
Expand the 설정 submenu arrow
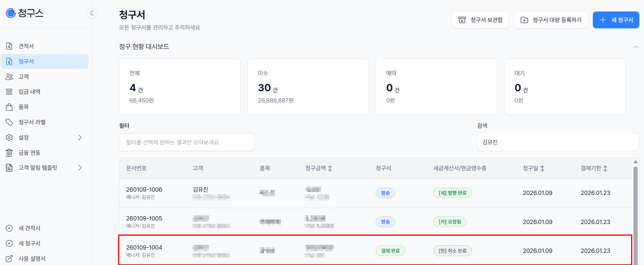click(x=80, y=137)
